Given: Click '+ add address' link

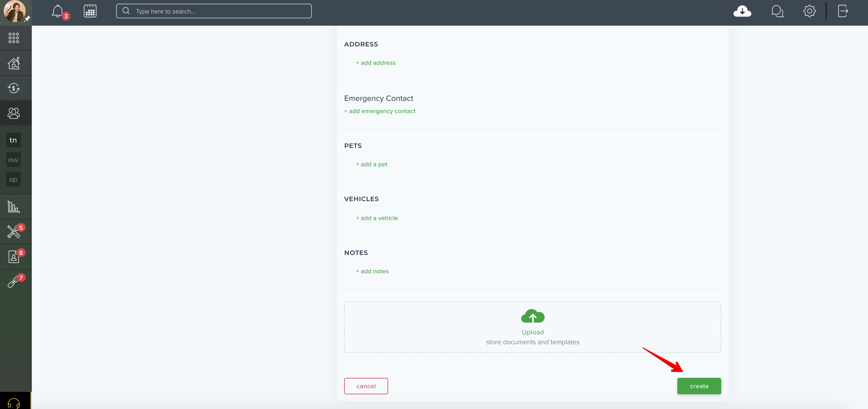Looking at the screenshot, I should pos(375,63).
